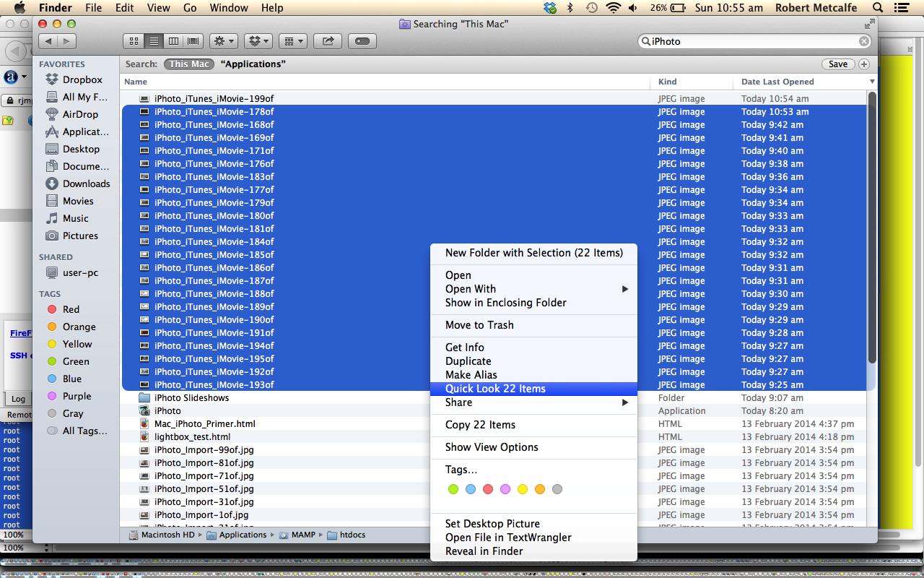Expand the Open With submenu

(x=533, y=289)
